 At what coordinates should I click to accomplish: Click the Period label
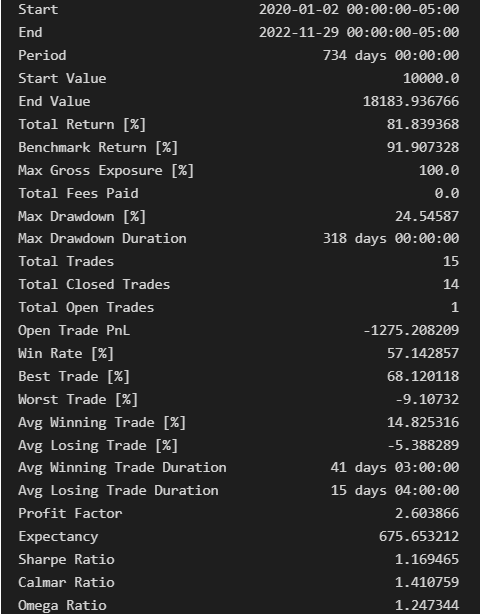click(x=42, y=55)
